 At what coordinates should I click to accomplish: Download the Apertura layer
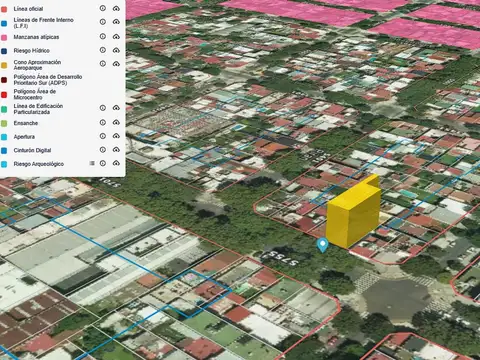[x=116, y=136]
